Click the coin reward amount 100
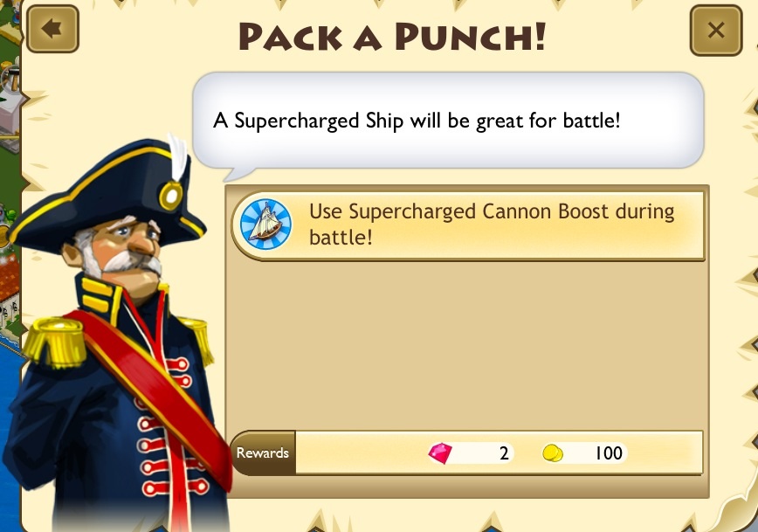The image size is (758, 532). coord(608,453)
